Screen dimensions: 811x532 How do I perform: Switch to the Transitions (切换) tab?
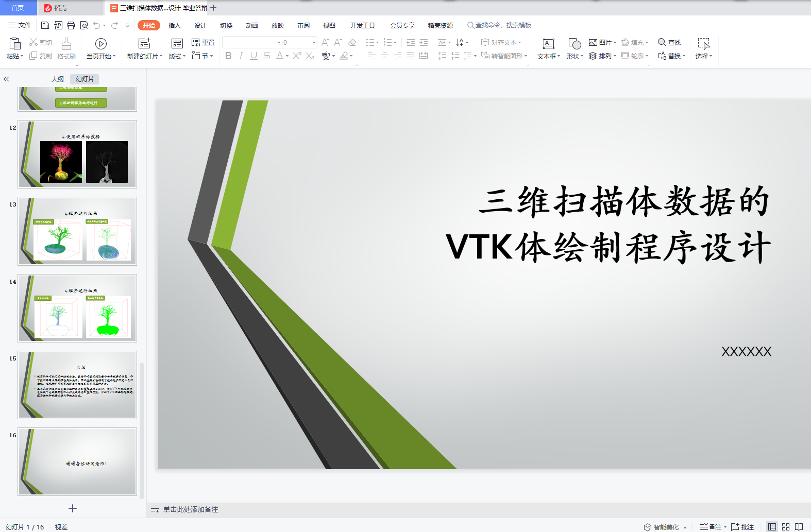(x=226, y=25)
